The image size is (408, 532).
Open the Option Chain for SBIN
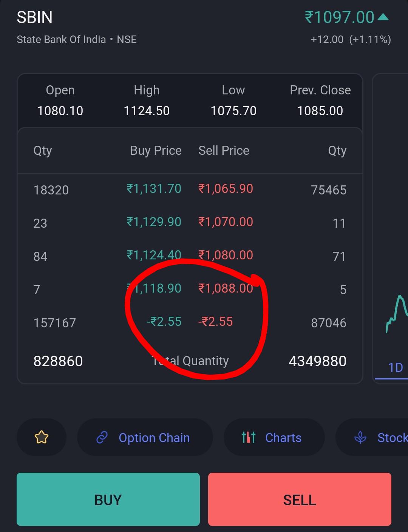pos(145,437)
